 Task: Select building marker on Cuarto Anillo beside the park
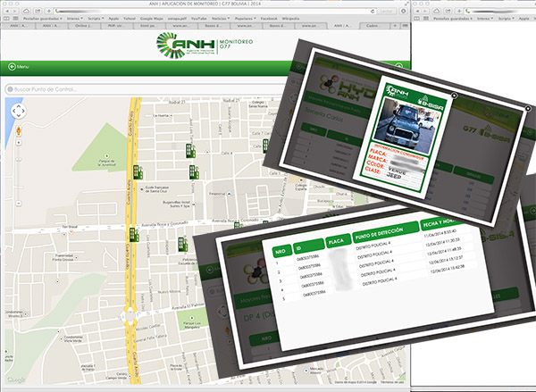138,172
